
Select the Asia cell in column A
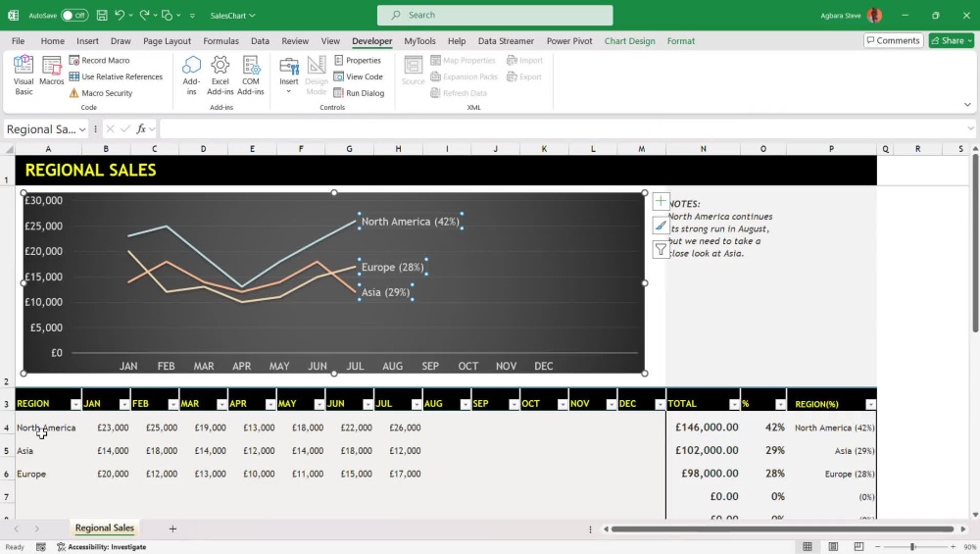click(48, 450)
